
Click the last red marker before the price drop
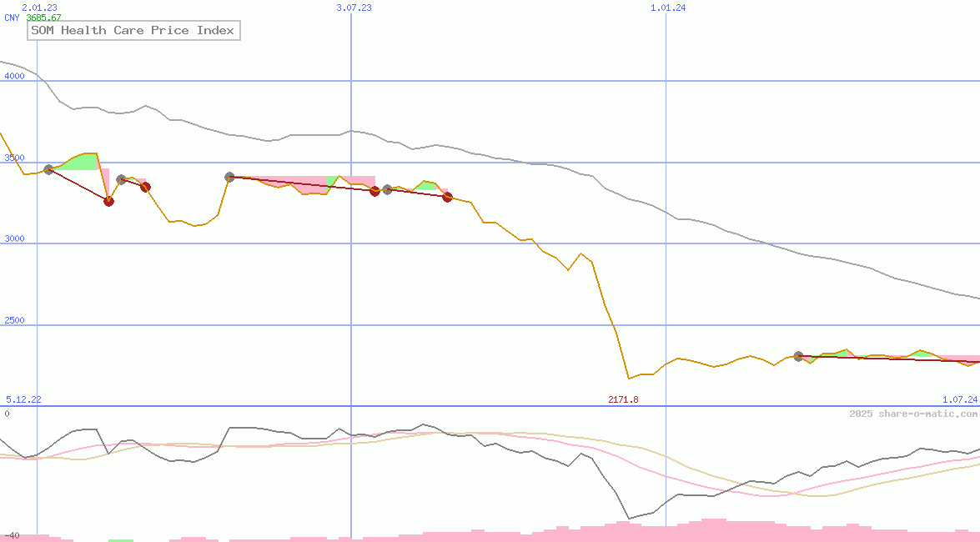447,197
